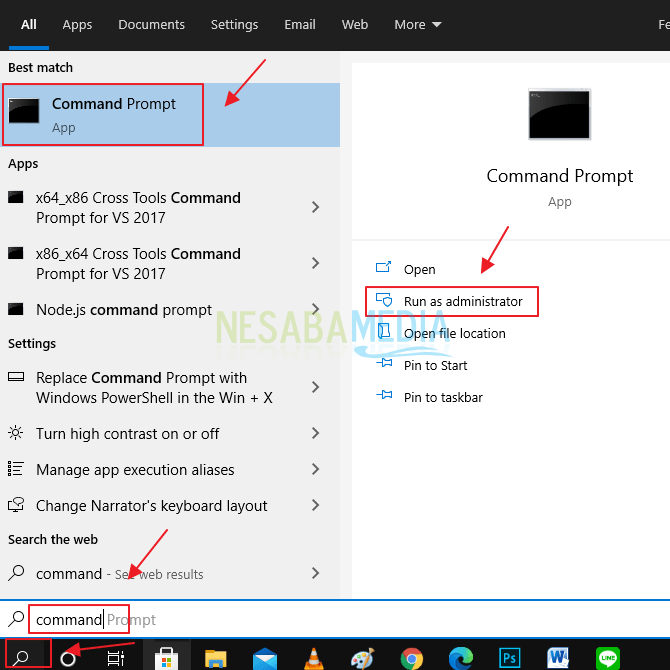This screenshot has height=670, width=670.
Task: Open the LINE app in taskbar
Action: [607, 658]
